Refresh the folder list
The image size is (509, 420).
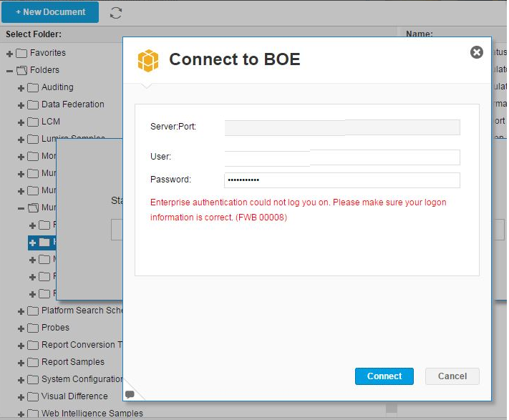coord(116,13)
